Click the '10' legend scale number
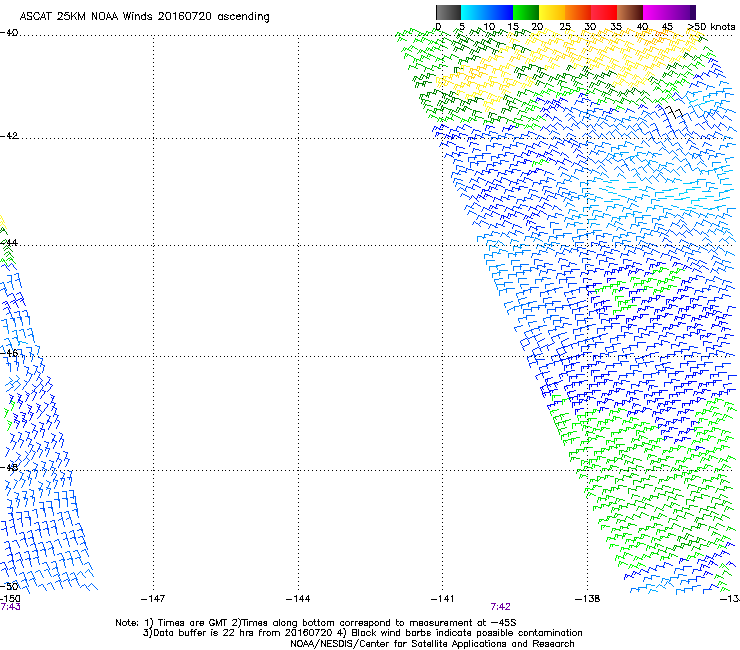Image resolution: width=740 pixels, height=650 pixels. [x=489, y=27]
